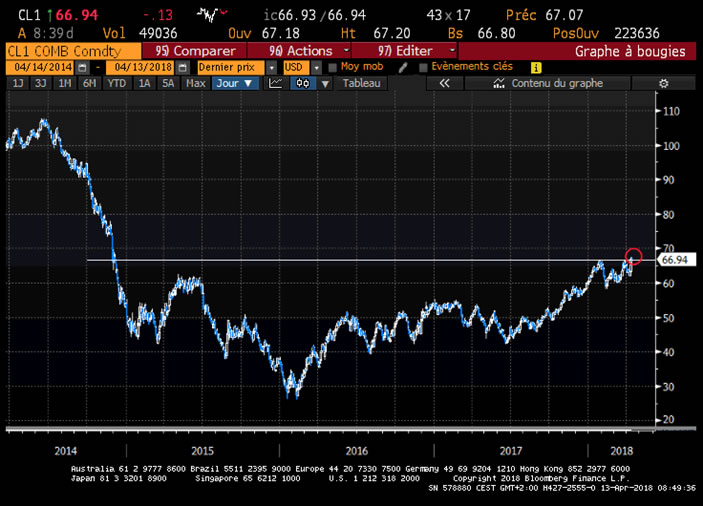The image size is (703, 506).
Task: Open the chart settings gear
Action: click(664, 84)
